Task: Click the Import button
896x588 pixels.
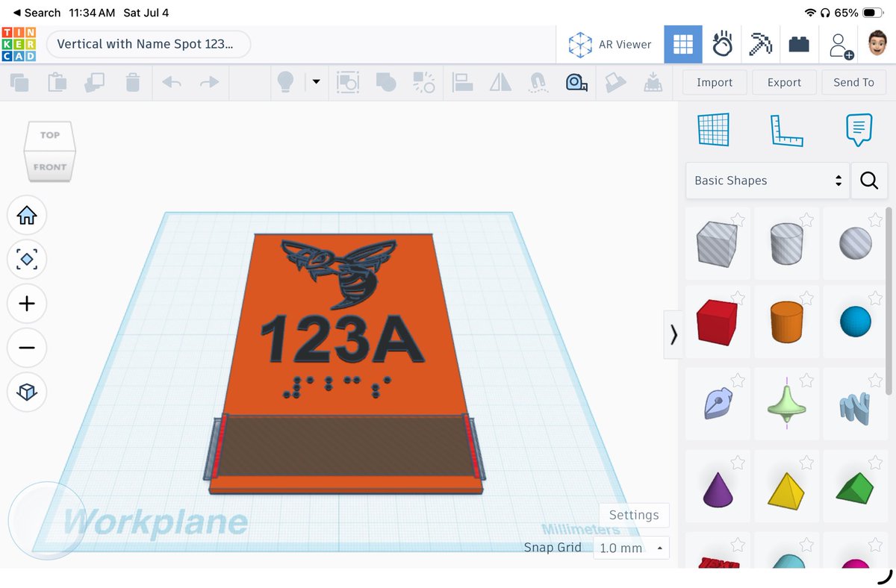Action: pyautogui.click(x=715, y=82)
